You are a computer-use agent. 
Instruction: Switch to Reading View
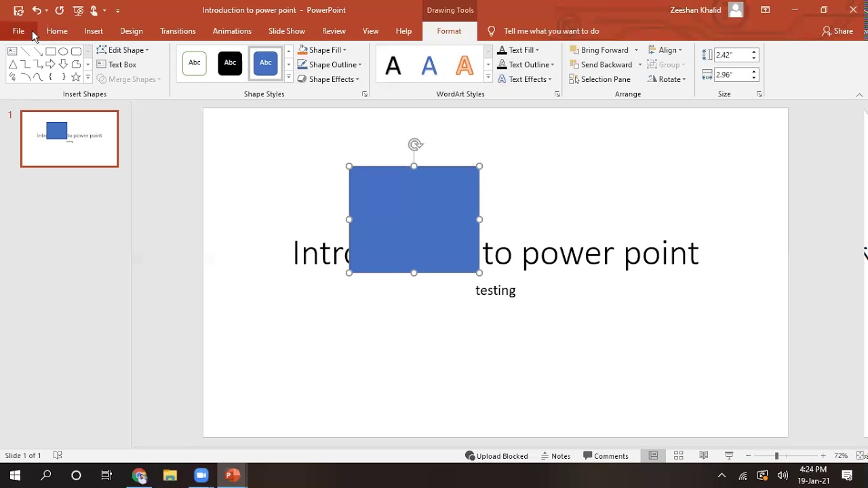tap(703, 455)
